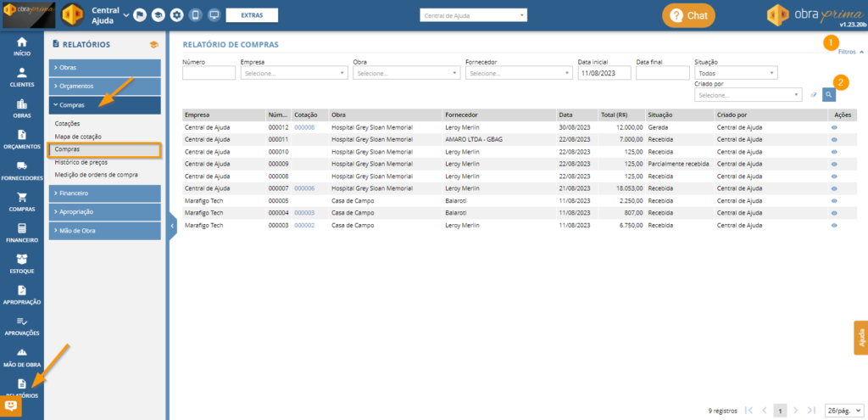Open the Ajuda side tab
Screen dimensions: 868x420
pyautogui.click(x=861, y=338)
